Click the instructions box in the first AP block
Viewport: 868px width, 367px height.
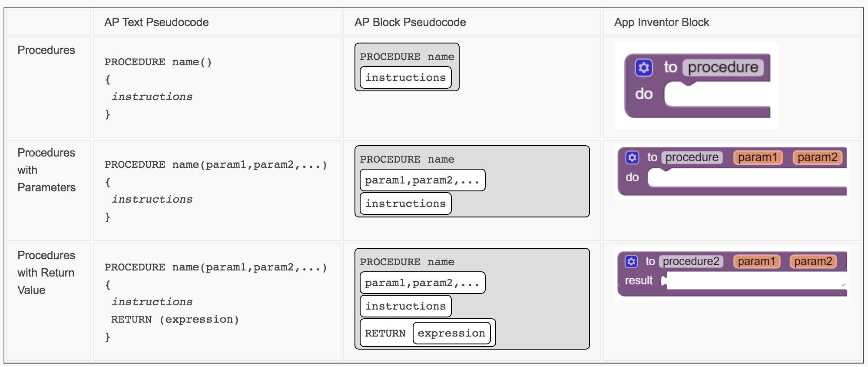pos(405,77)
